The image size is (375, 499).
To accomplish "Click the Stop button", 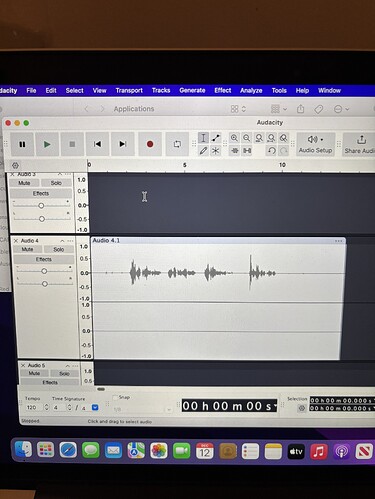I will (72, 144).
